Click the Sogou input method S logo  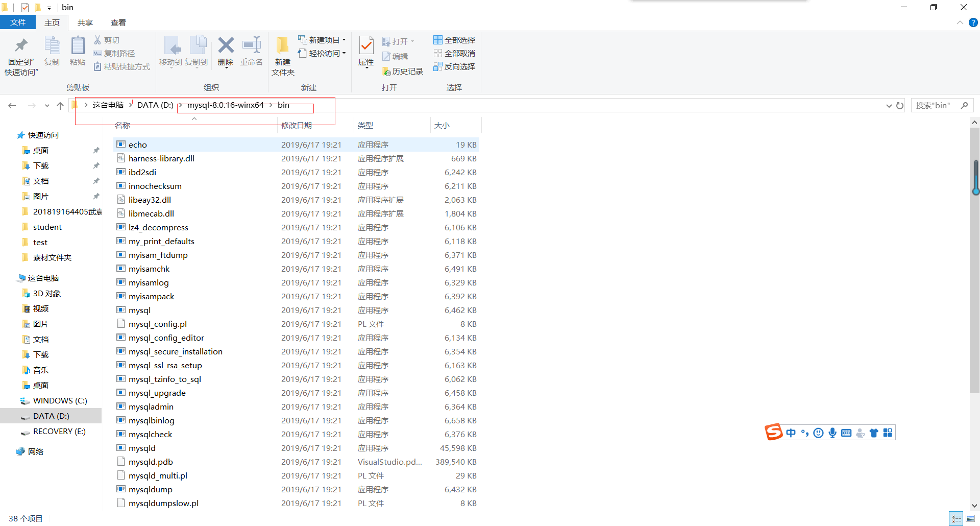(x=773, y=432)
